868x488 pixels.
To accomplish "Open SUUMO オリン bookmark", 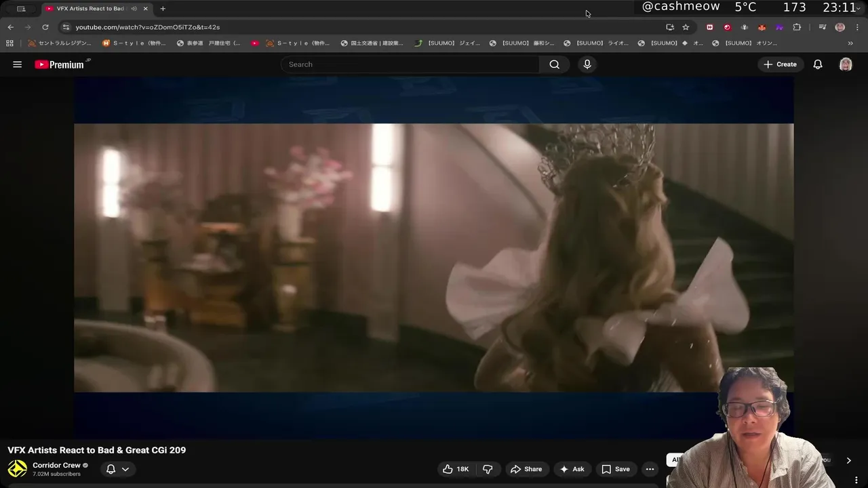I will (x=745, y=43).
